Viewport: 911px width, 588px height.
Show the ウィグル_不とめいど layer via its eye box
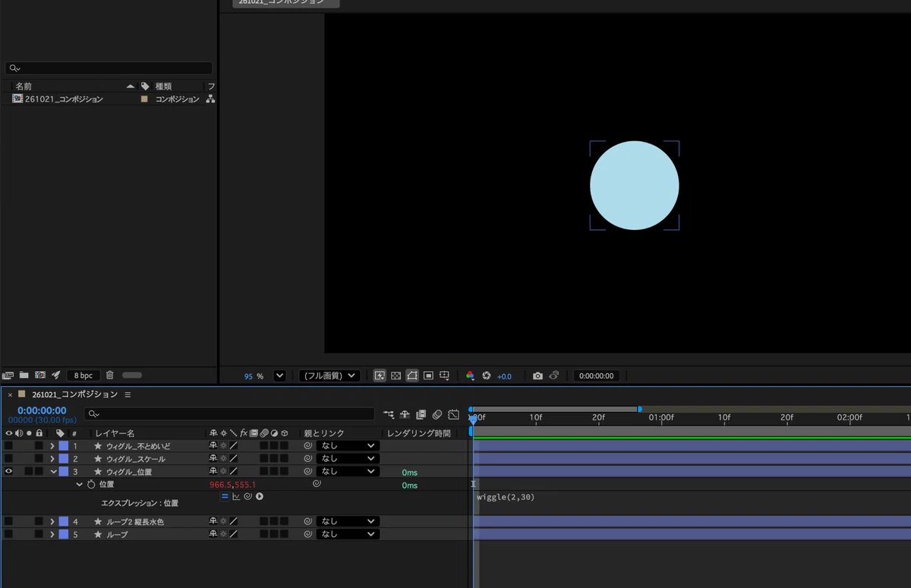click(x=8, y=446)
